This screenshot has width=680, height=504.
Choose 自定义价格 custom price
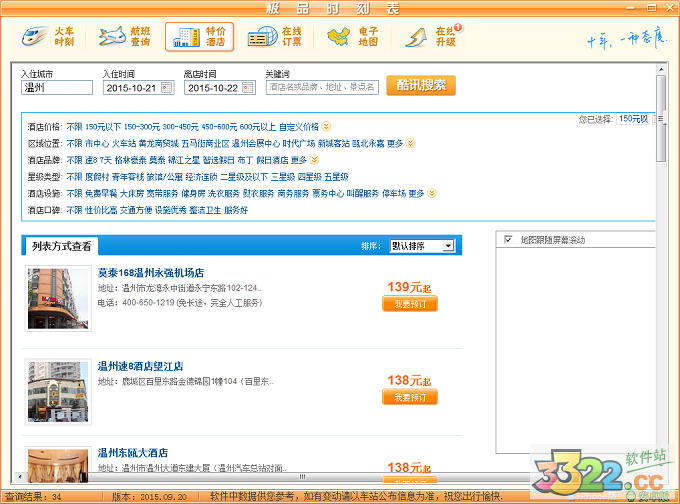[299, 127]
